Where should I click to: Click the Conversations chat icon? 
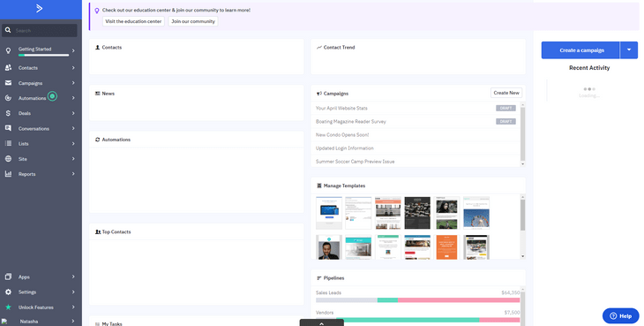click(8, 128)
